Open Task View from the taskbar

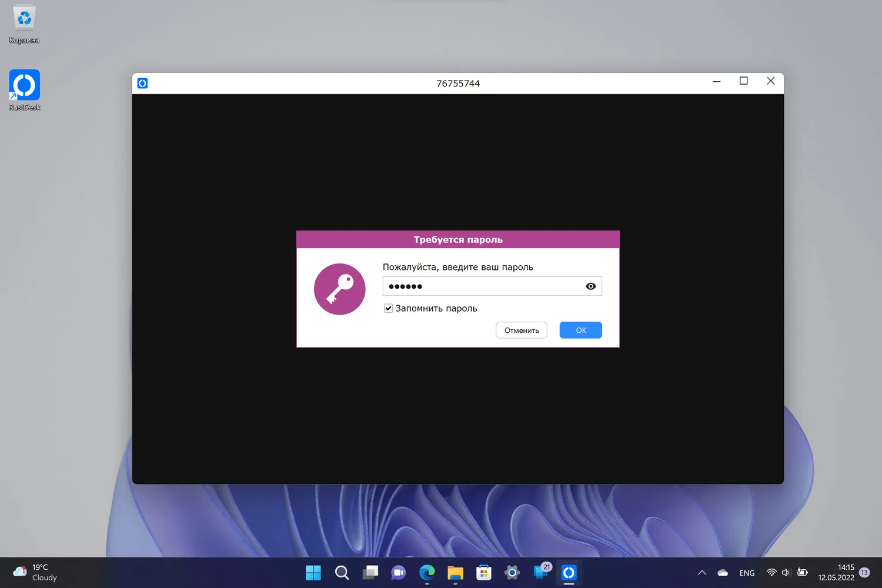tap(370, 573)
